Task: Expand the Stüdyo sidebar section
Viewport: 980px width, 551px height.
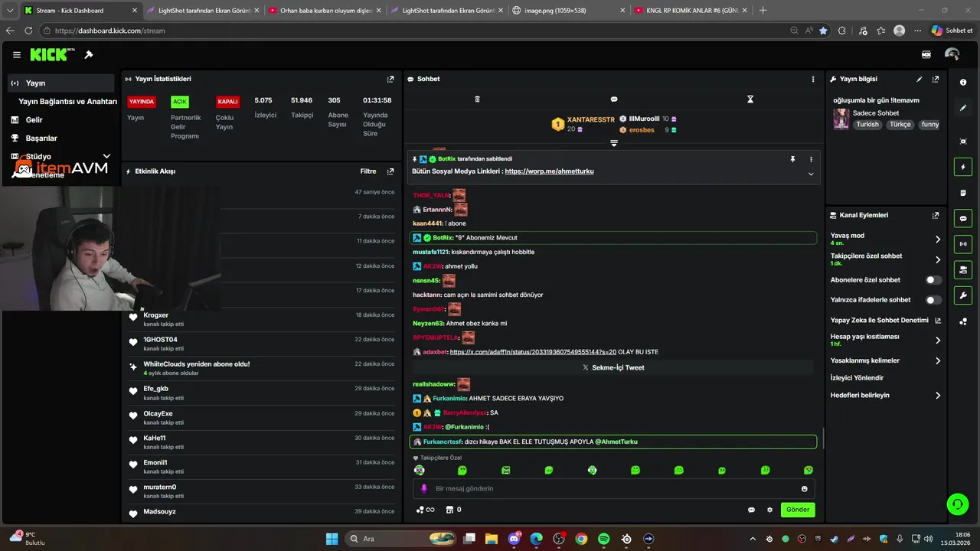Action: pyautogui.click(x=106, y=156)
